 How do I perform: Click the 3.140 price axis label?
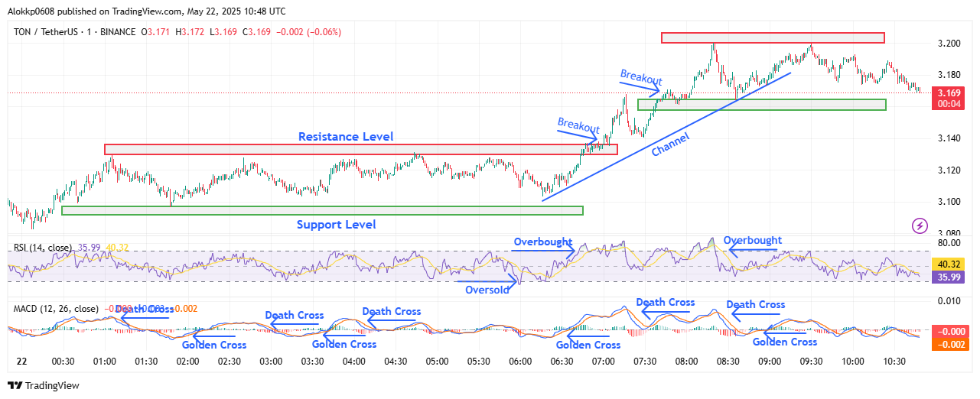click(949, 138)
